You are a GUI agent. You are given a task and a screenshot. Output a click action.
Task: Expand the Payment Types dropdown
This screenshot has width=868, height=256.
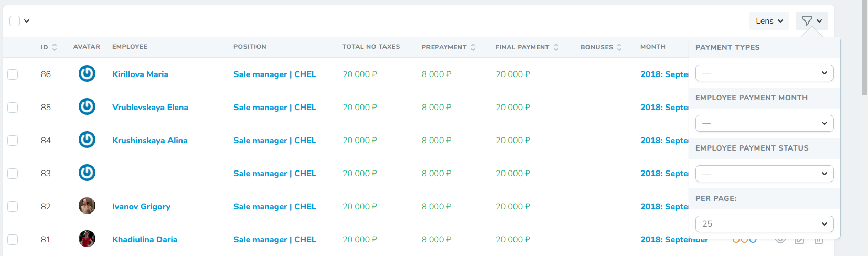coord(764,73)
